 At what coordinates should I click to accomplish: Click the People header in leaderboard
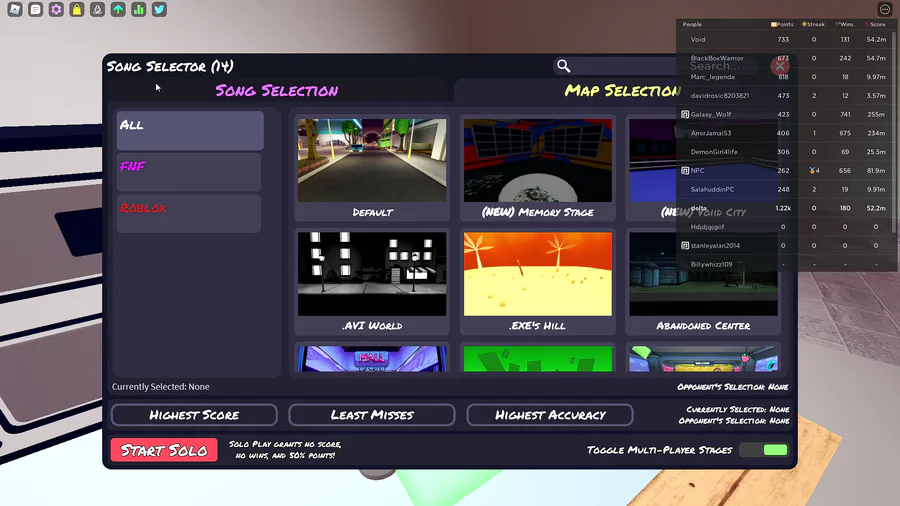click(692, 24)
